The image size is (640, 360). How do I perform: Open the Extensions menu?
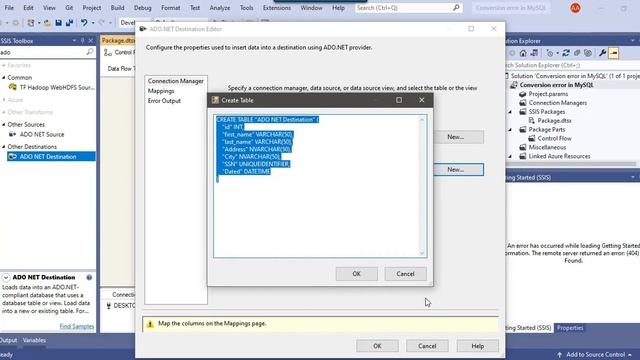(277, 8)
